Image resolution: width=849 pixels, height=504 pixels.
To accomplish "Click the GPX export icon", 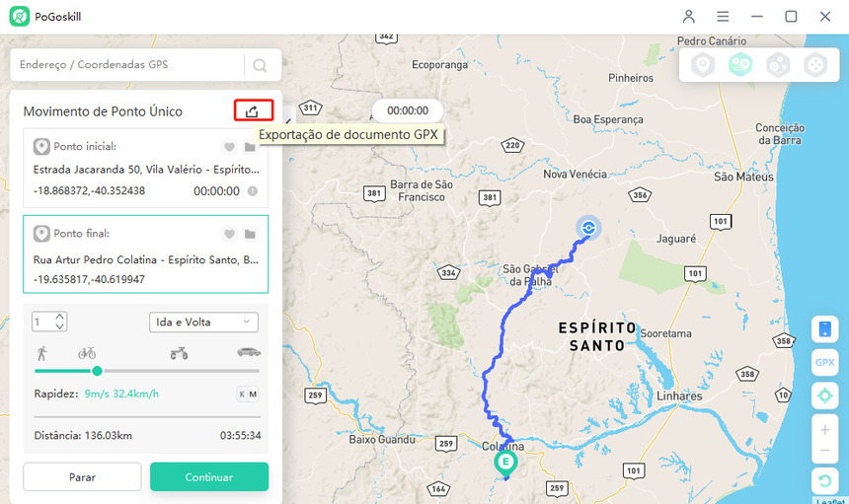I will point(253,111).
